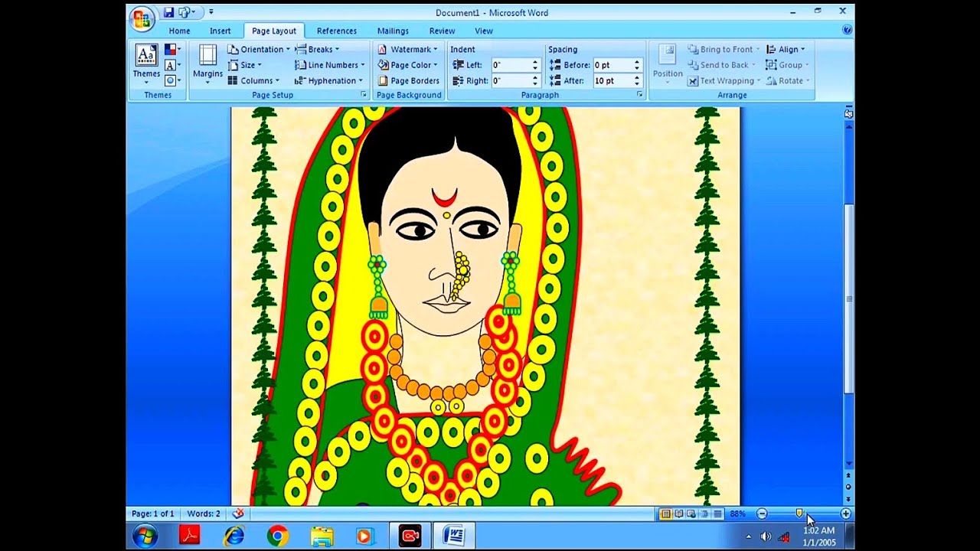Click the Position button

tap(668, 64)
